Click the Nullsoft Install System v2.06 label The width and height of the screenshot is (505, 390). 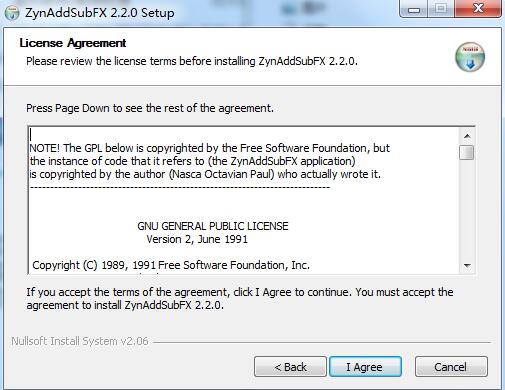tap(80, 341)
